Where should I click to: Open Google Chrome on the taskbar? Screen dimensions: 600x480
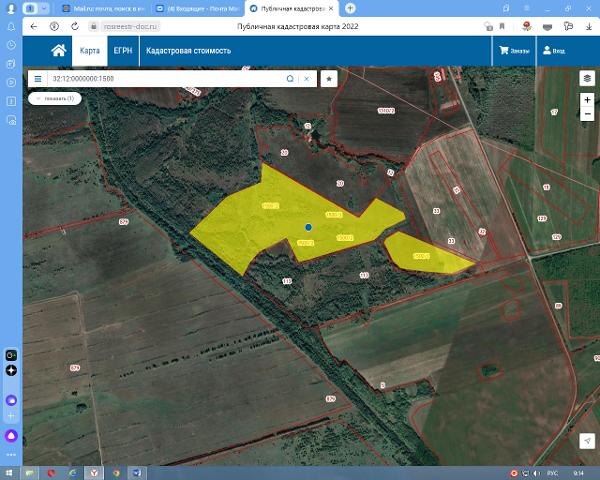point(116,473)
